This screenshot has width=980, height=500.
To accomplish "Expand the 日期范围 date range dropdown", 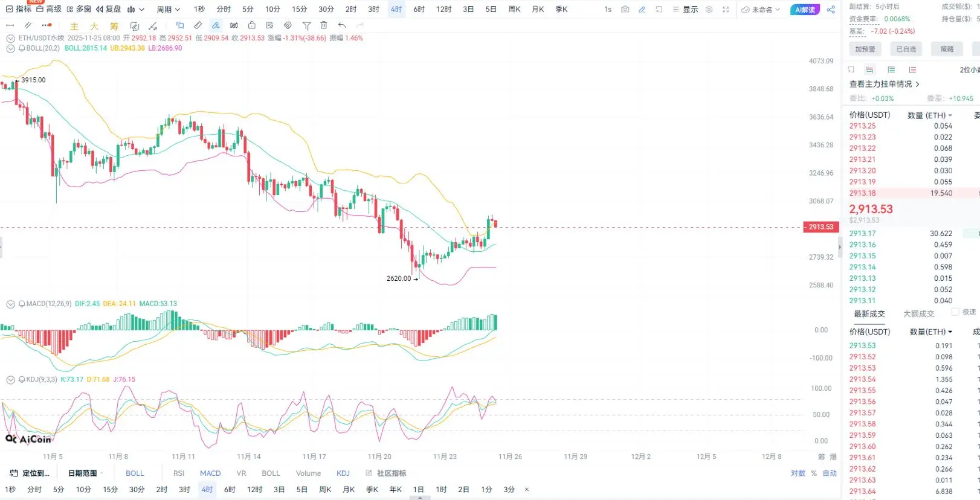I will pos(85,473).
